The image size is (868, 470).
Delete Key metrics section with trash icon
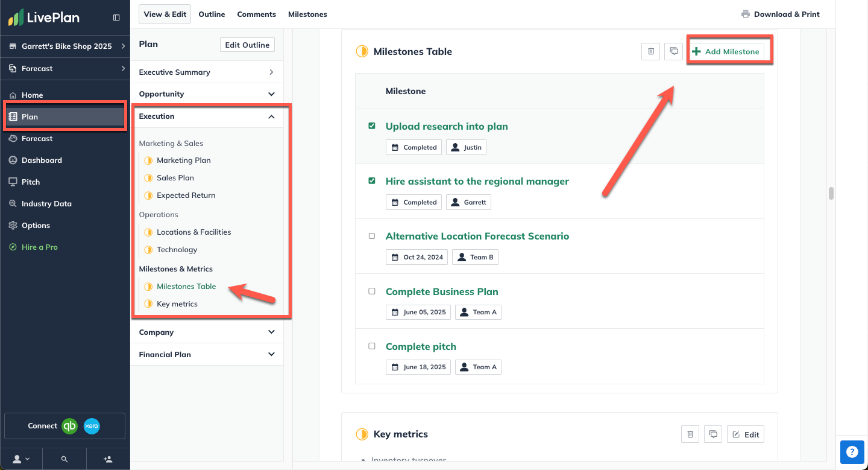[690, 434]
